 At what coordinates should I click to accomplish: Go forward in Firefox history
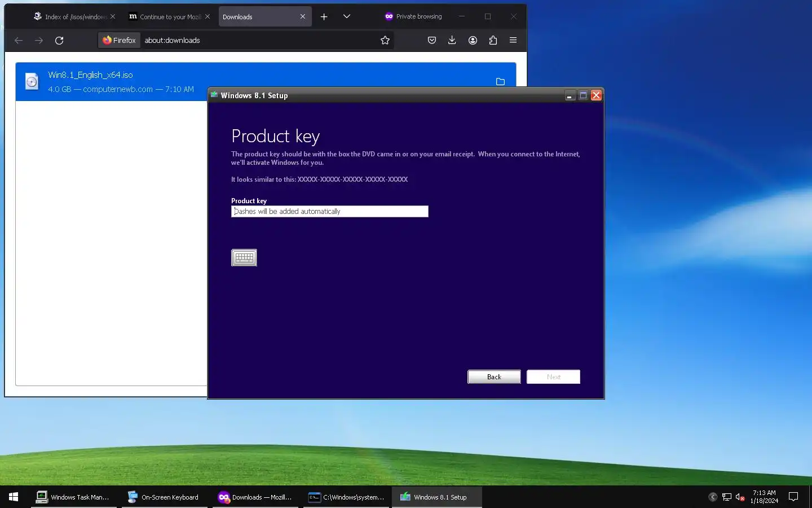(x=39, y=40)
